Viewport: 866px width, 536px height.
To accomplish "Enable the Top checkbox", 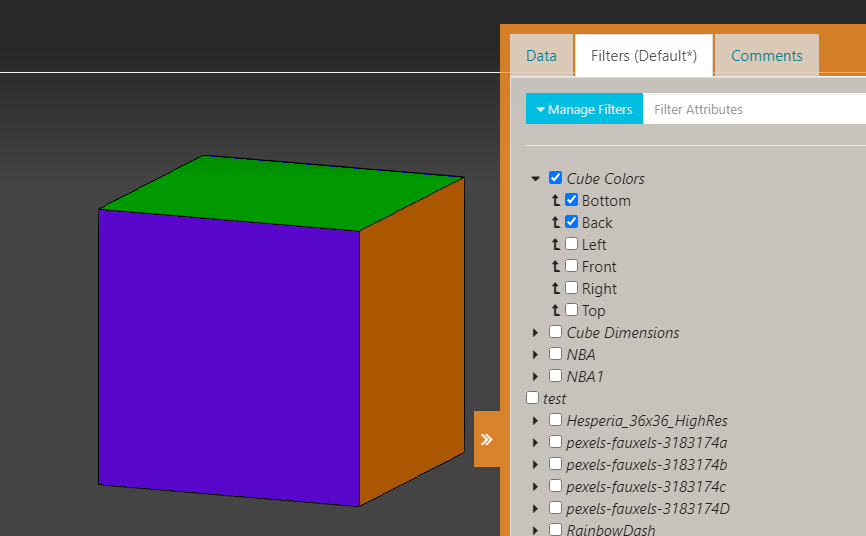I will [572, 310].
